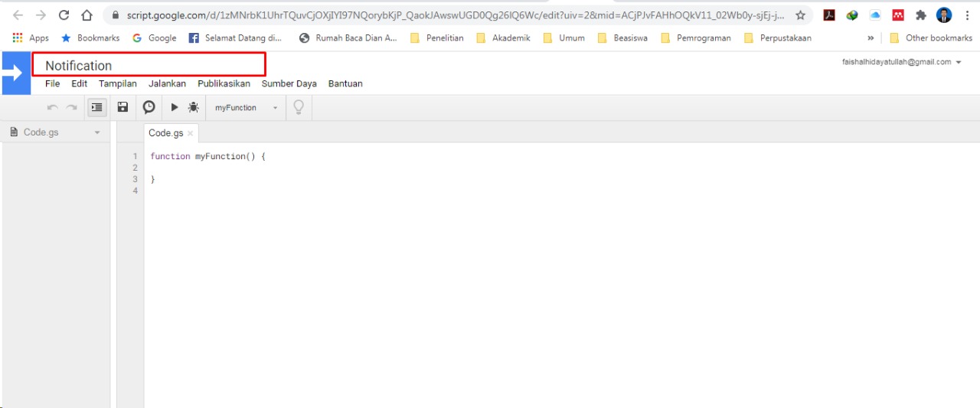The height and width of the screenshot is (408, 980).
Task: Expand the Code.gs file dropdown arrow in sidebar
Action: pos(97,133)
